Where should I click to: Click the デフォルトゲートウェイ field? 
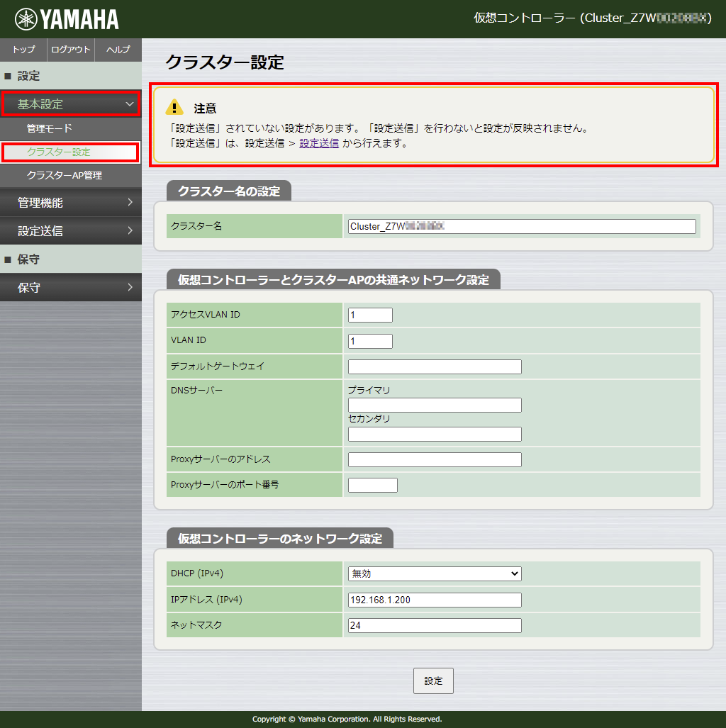point(434,366)
